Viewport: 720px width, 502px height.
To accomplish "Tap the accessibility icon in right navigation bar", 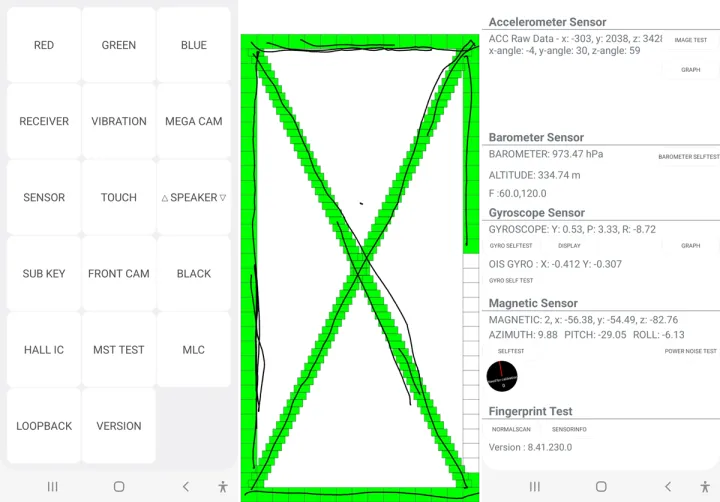I will click(x=705, y=486).
